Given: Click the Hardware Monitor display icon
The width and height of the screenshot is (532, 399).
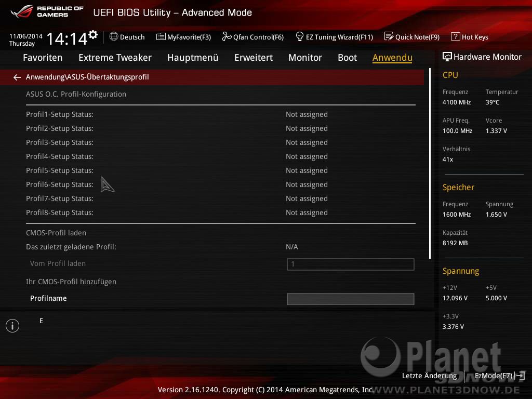Looking at the screenshot, I should coord(447,57).
